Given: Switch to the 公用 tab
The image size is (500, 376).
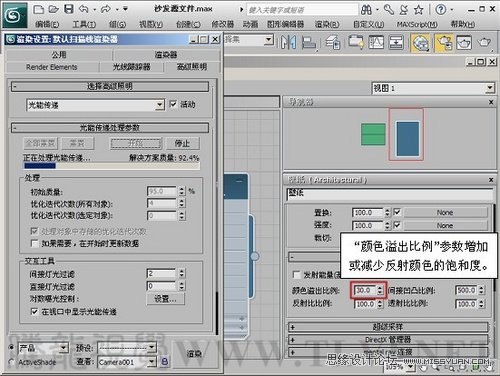Looking at the screenshot, I should tap(59, 55).
